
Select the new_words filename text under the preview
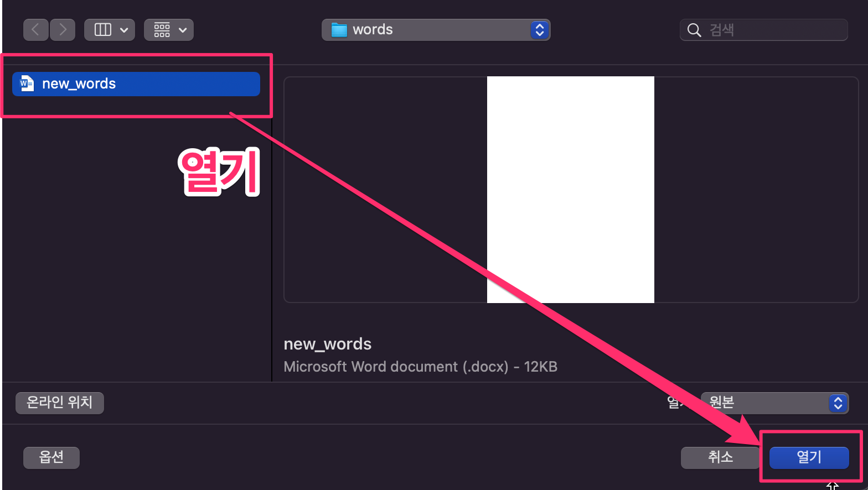tap(328, 344)
